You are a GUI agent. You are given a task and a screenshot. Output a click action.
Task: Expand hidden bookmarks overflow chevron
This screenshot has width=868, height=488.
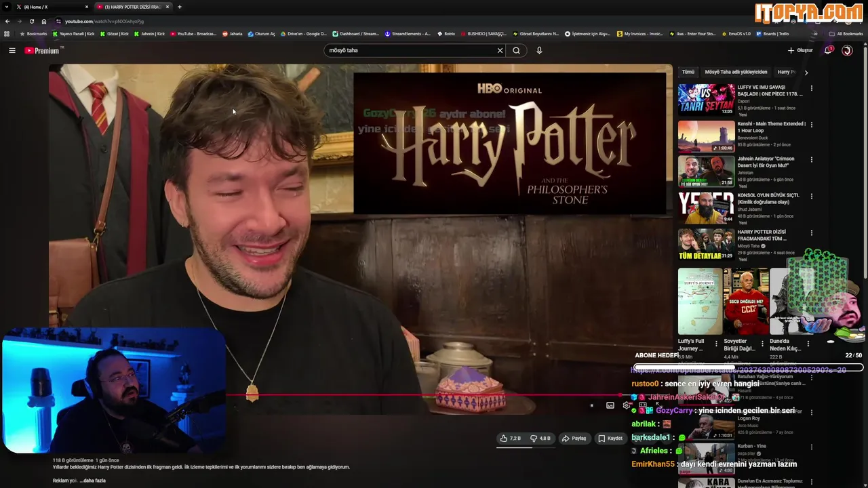(x=815, y=33)
